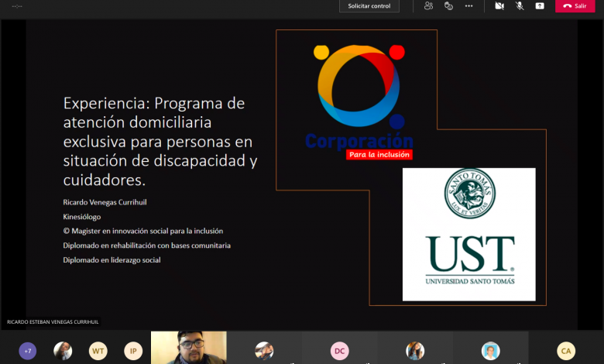Screen dimensions: 604x364
Task: Open the meeting chat panel
Action: [x=448, y=6]
